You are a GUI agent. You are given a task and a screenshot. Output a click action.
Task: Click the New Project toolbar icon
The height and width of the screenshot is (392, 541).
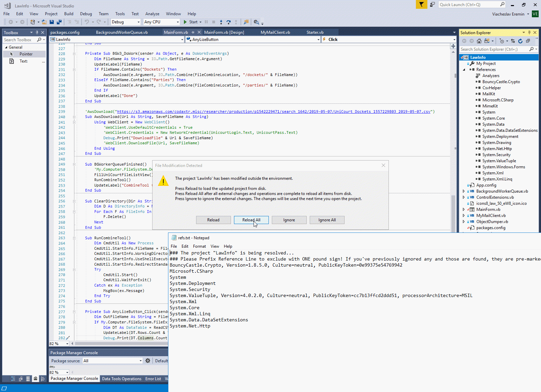(32, 22)
